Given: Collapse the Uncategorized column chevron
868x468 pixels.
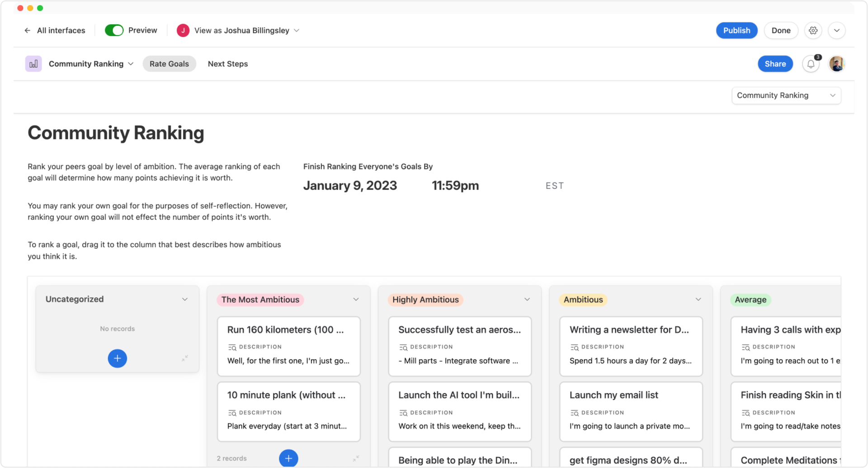Looking at the screenshot, I should (x=184, y=300).
